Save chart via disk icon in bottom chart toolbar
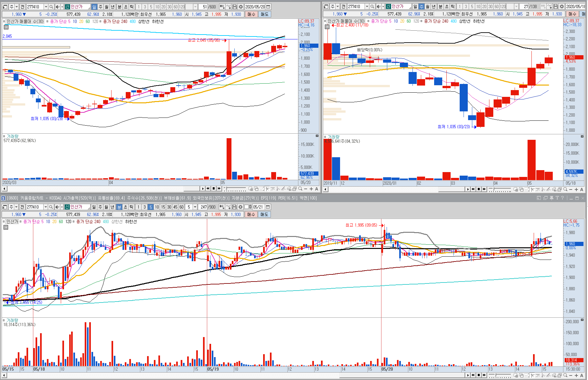 tap(235, 207)
